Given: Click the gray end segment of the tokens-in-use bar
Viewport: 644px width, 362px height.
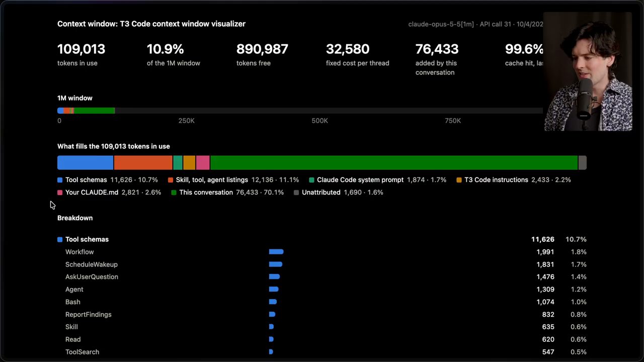Looking at the screenshot, I should click(x=583, y=163).
